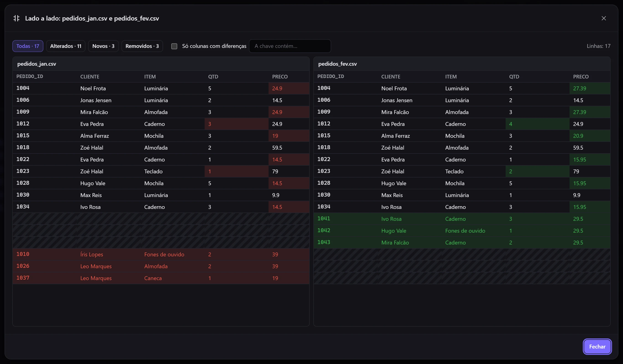Click the Fechar button
This screenshot has height=364, width=623.
tap(597, 346)
